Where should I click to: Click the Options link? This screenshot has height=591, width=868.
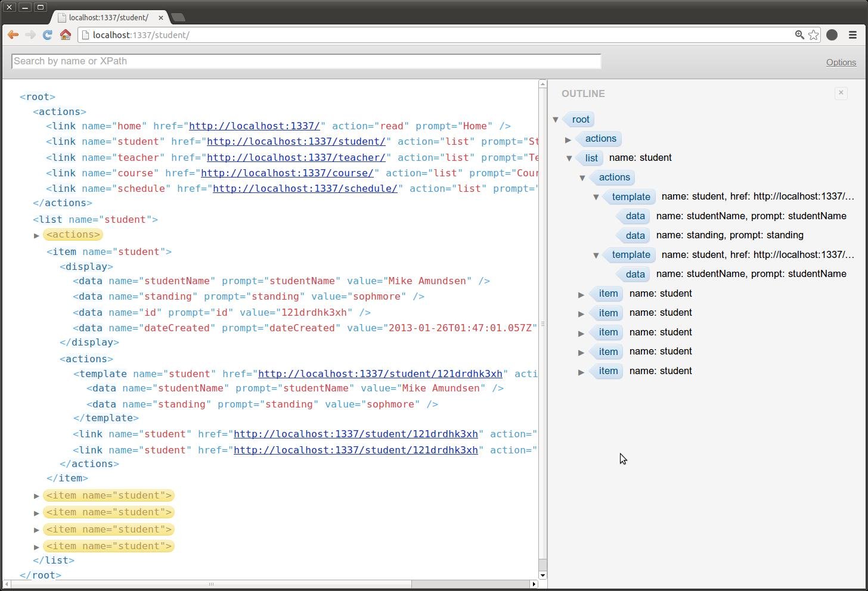pyautogui.click(x=841, y=62)
